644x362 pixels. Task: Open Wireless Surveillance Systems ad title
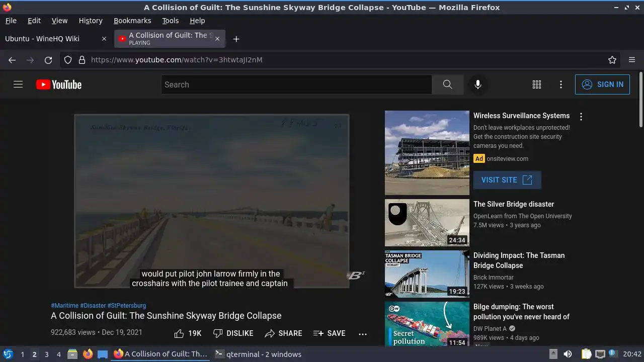point(521,116)
